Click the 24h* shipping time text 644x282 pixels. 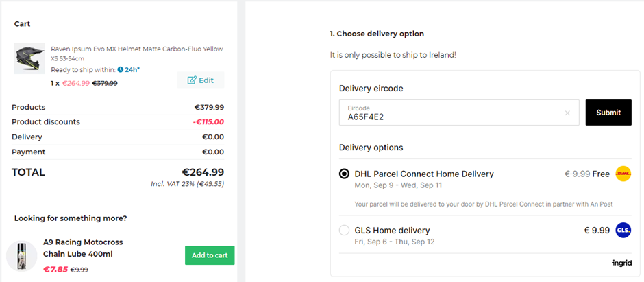(133, 69)
